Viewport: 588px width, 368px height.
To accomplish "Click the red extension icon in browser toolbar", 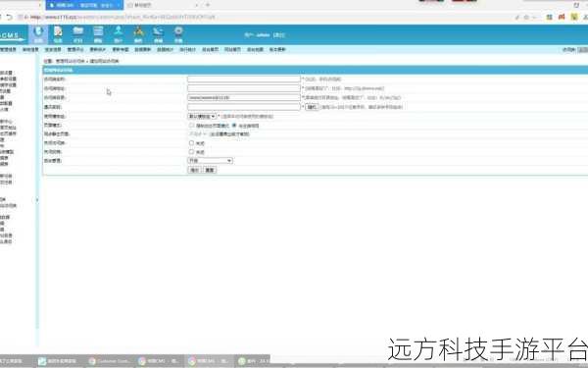I will pos(562,17).
